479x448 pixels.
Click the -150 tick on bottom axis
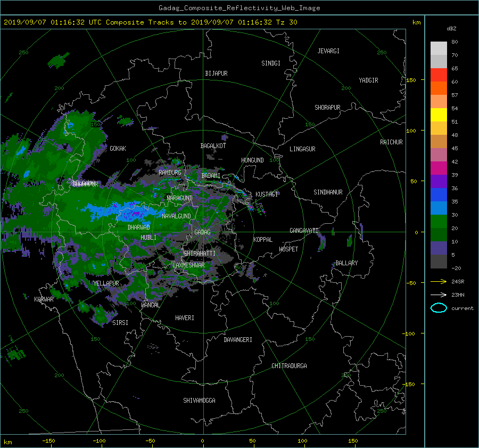point(48,441)
